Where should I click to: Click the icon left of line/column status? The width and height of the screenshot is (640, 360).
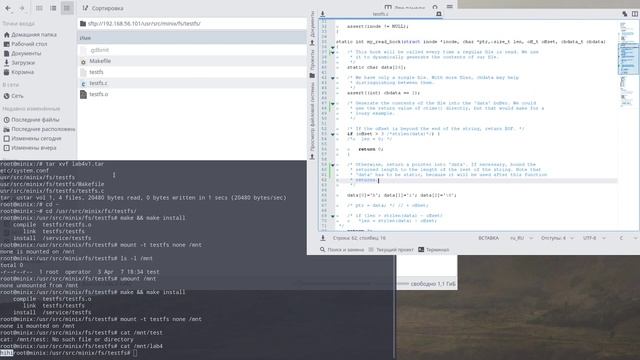[x=323, y=238]
